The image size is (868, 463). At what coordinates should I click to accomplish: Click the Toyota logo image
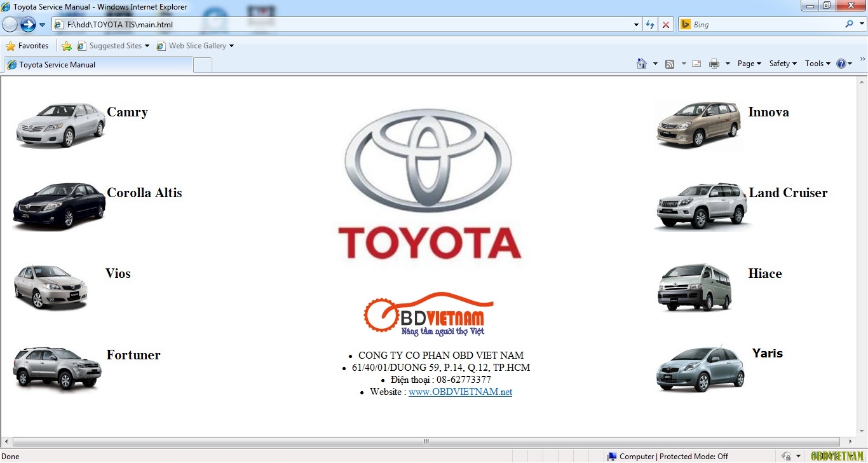point(429,184)
